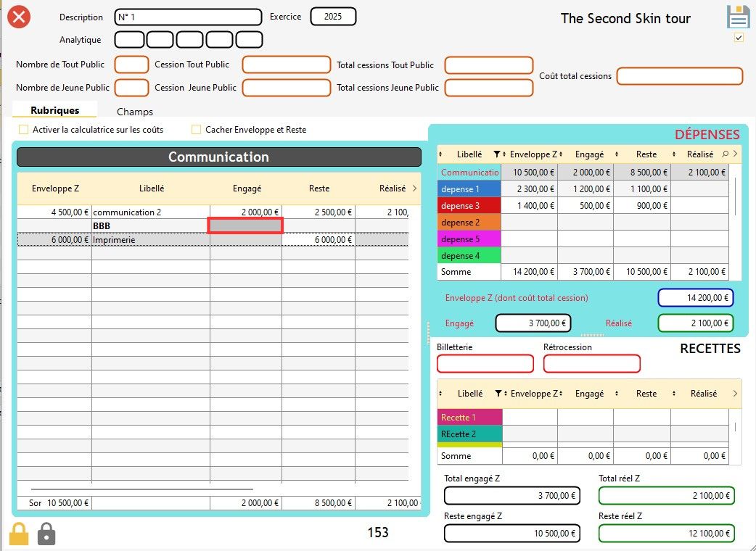
Task: Check 'Cacher Enveloppe et Reste' option
Action: [197, 130]
